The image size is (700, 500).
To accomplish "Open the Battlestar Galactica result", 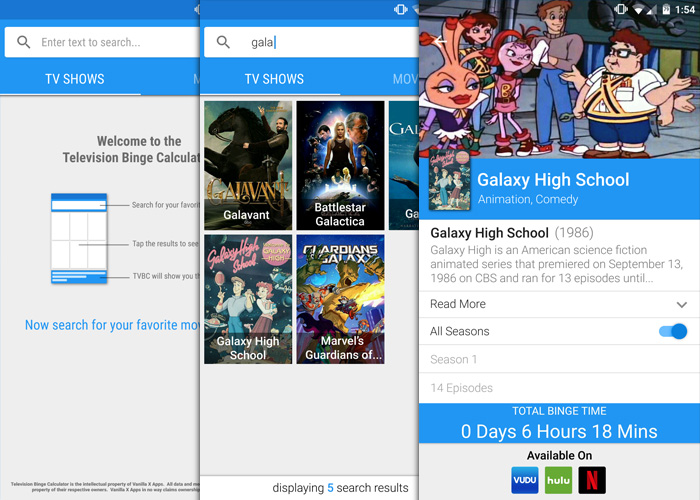I will click(x=340, y=165).
